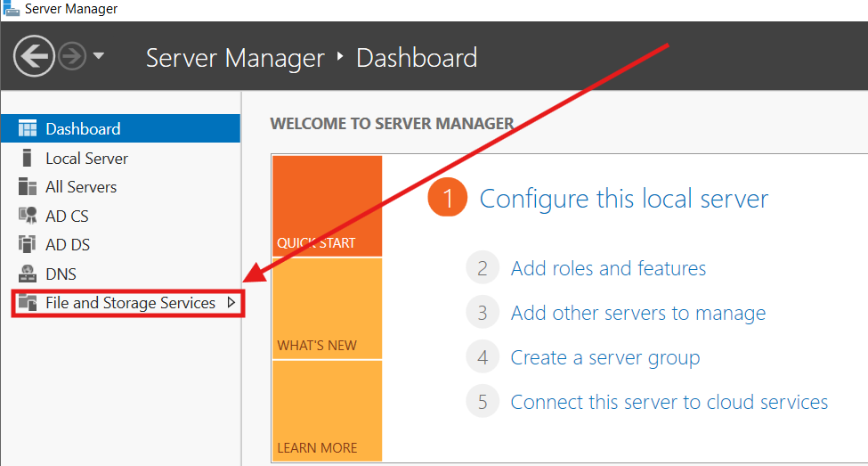The height and width of the screenshot is (466, 868).
Task: Click the File and Storage Services icon
Action: coord(27,303)
